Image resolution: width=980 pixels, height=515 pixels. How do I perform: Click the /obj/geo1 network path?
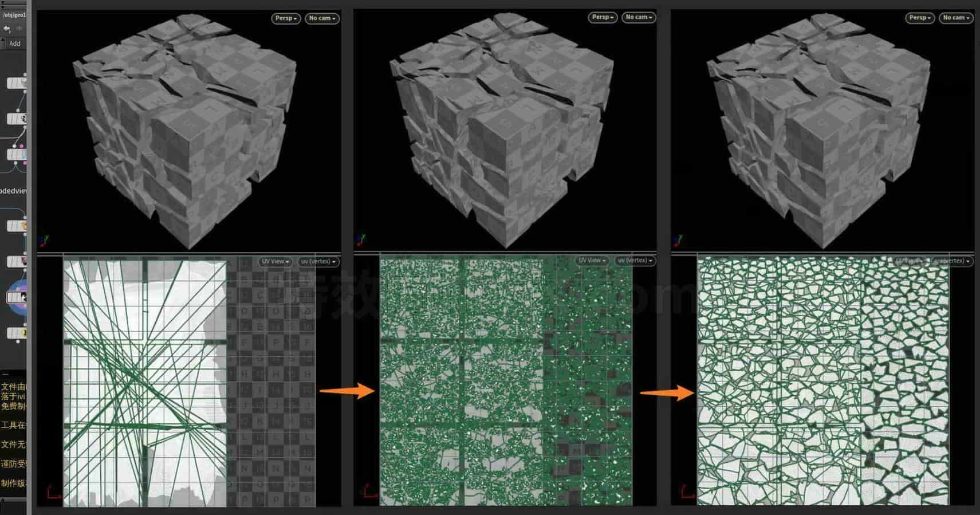pyautogui.click(x=15, y=15)
